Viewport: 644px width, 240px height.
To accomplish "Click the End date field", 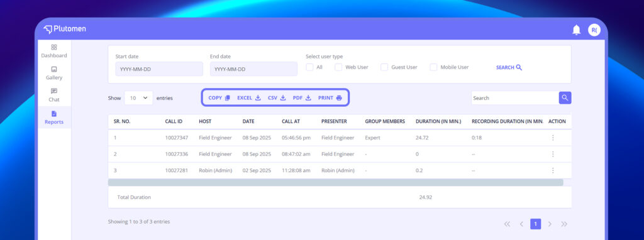I will 253,69.
